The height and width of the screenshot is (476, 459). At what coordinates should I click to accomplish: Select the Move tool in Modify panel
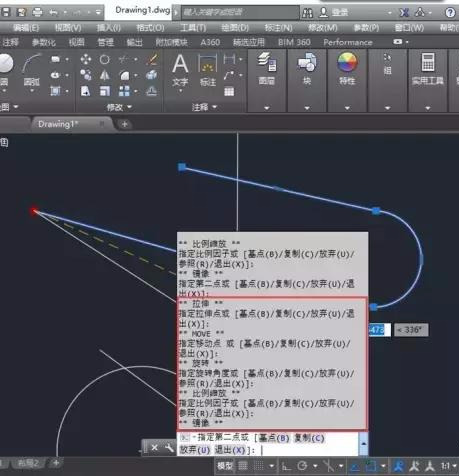pyautogui.click(x=86, y=60)
